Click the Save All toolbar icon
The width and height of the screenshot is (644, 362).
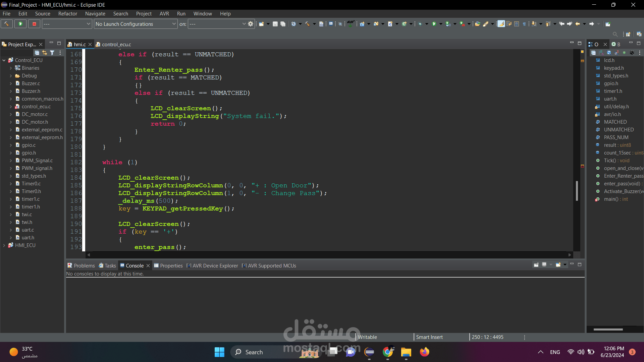pos(283,24)
